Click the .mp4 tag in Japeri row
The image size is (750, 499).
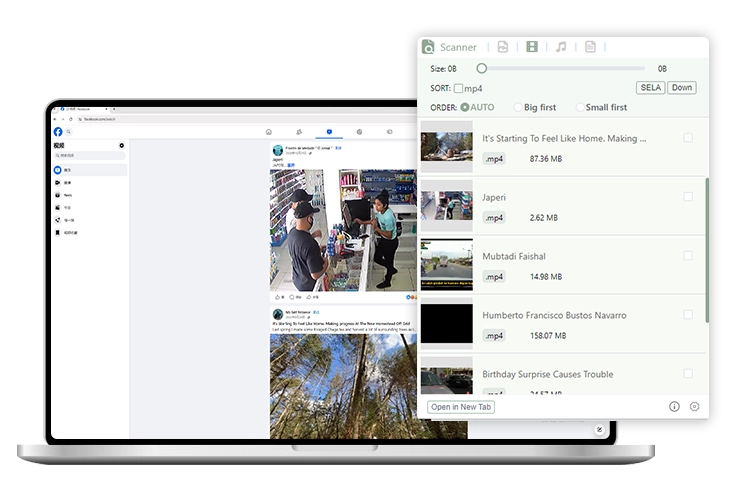point(494,218)
